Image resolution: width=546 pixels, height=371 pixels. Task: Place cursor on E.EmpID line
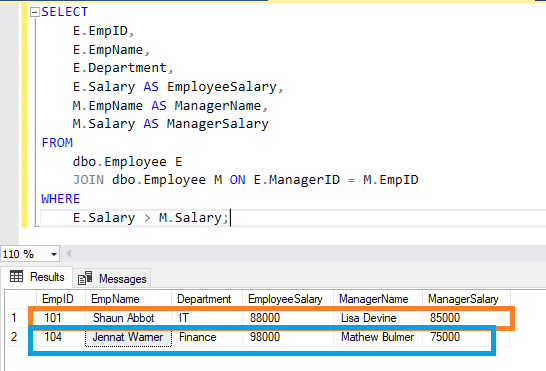tap(103, 31)
